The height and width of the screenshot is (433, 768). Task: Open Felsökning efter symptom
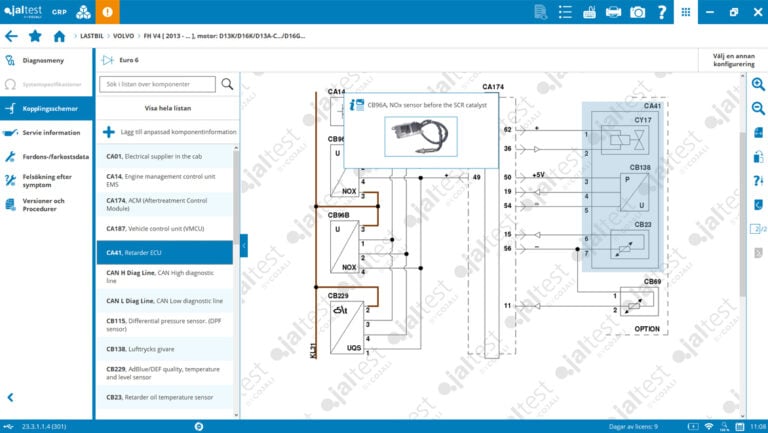tap(47, 181)
